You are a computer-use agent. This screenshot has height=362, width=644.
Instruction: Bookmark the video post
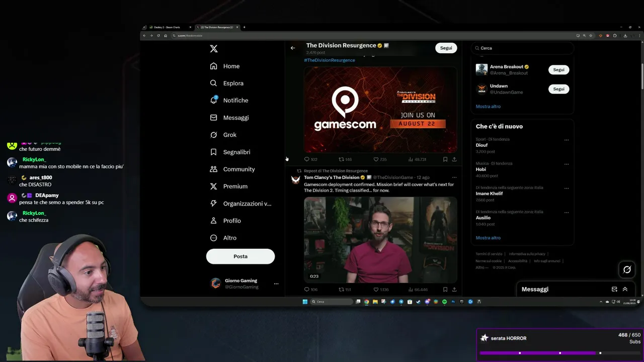pos(445,290)
